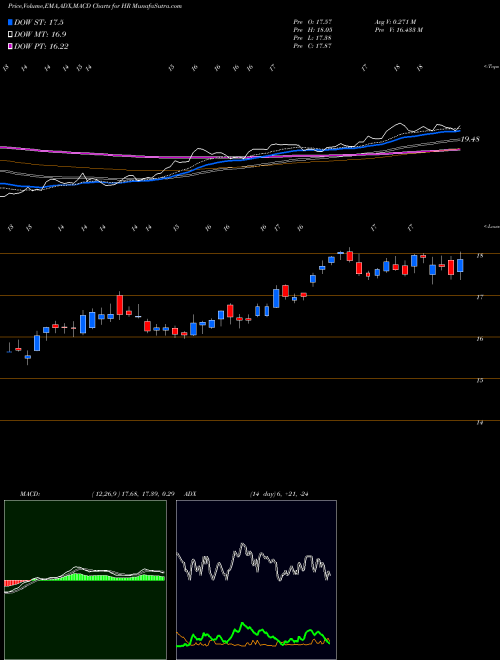Click the price axis label 17
The height and width of the screenshot is (660, 500).
point(479,297)
